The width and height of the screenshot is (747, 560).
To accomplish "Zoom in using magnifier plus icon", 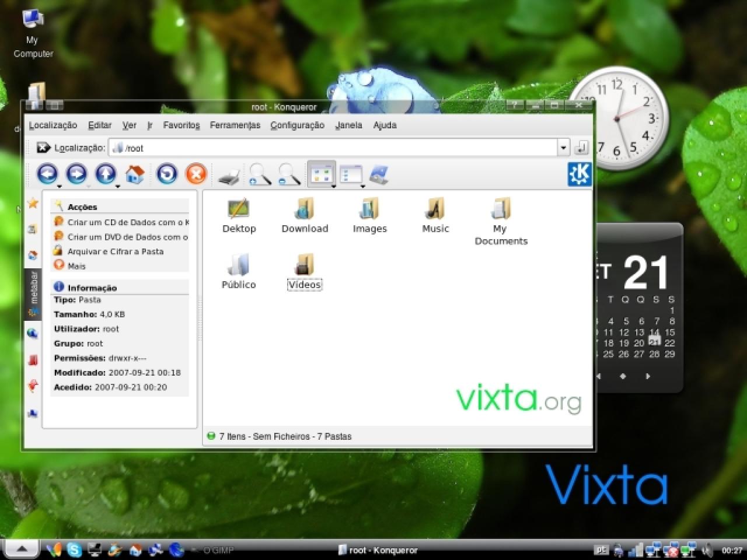I will [260, 174].
